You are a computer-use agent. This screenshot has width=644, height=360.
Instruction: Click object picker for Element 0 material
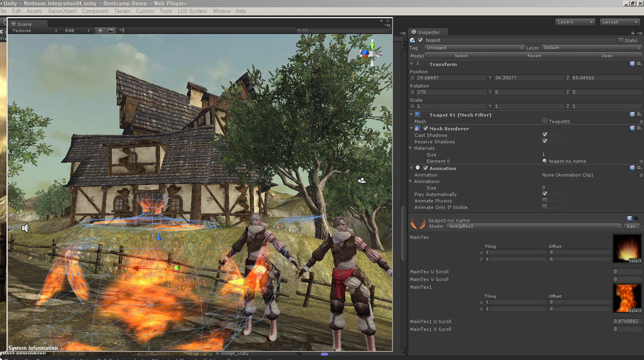pyautogui.click(x=641, y=161)
